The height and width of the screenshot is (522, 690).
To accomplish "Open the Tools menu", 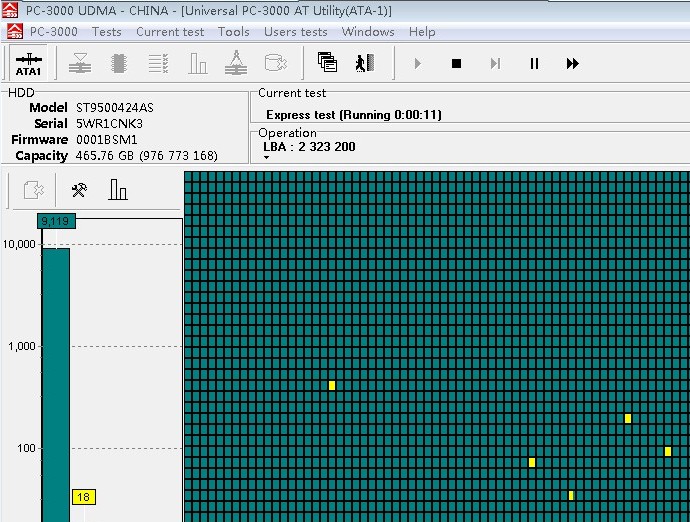I will [233, 32].
